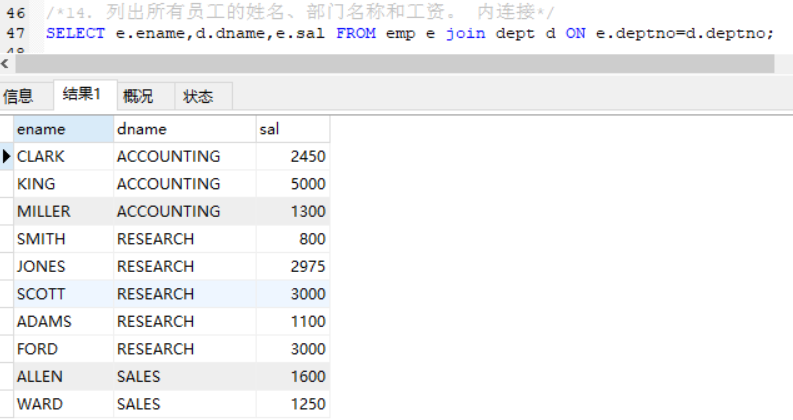
Task: Open the 状态 tab
Action: tap(198, 96)
